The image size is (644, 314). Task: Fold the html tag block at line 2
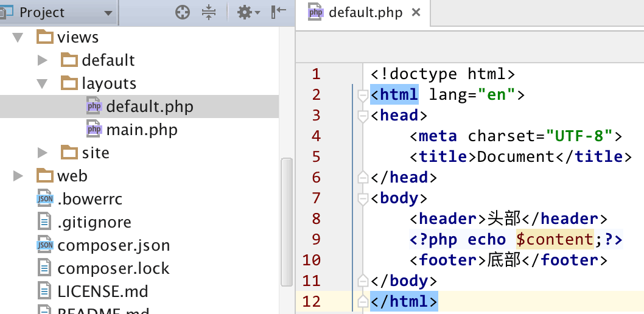(363, 95)
